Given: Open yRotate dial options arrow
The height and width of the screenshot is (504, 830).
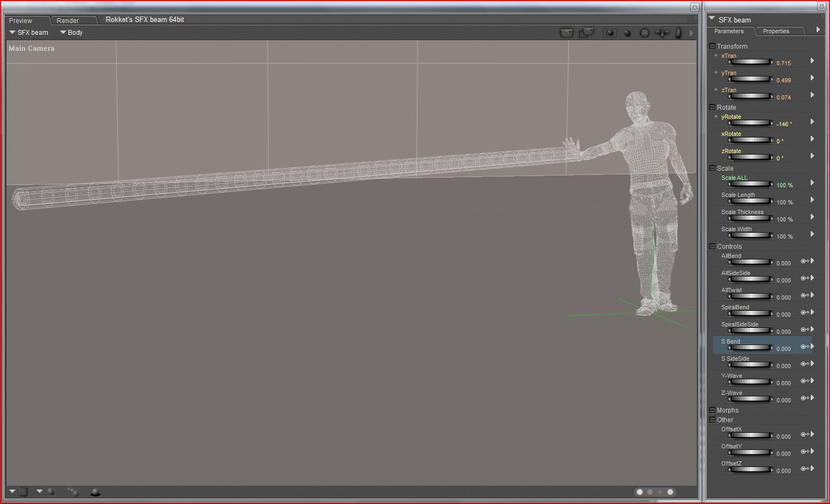Looking at the screenshot, I should [x=812, y=121].
